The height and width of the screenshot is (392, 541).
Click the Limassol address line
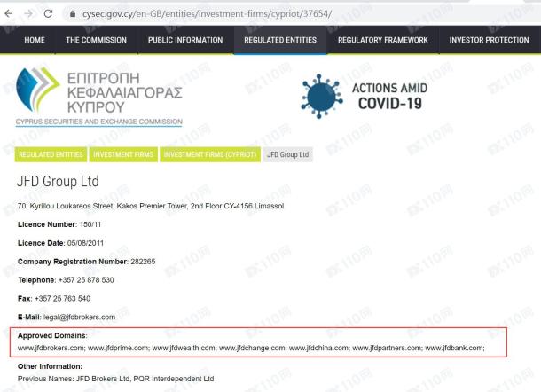tap(151, 206)
